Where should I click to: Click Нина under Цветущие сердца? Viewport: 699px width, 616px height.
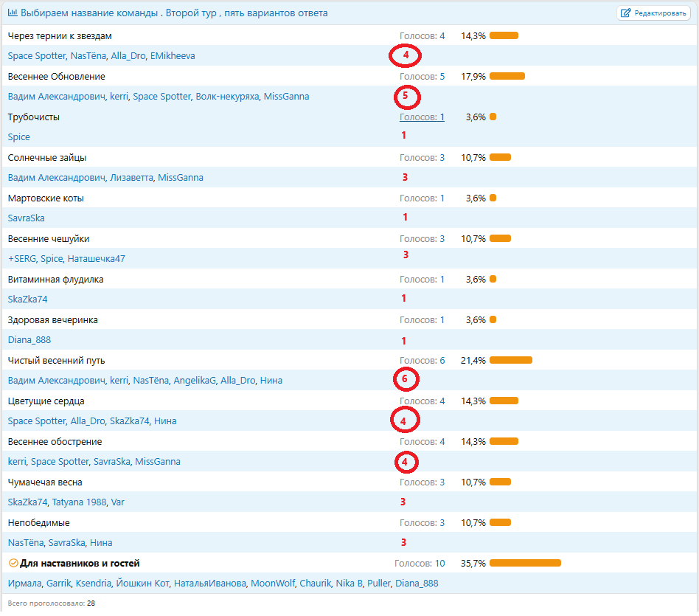pos(165,421)
